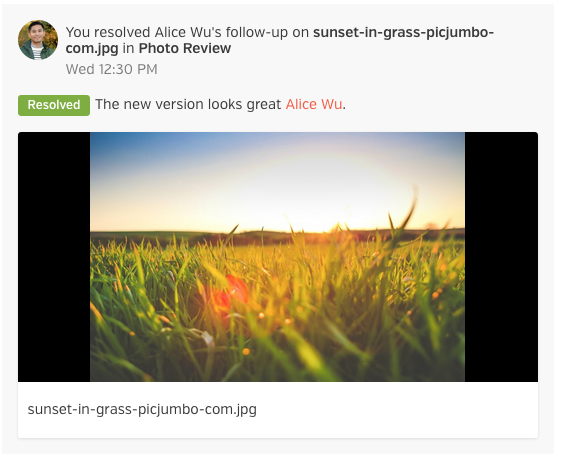Open the Photo Review project link
Viewport: 562px width, 457px height.
pos(185,48)
